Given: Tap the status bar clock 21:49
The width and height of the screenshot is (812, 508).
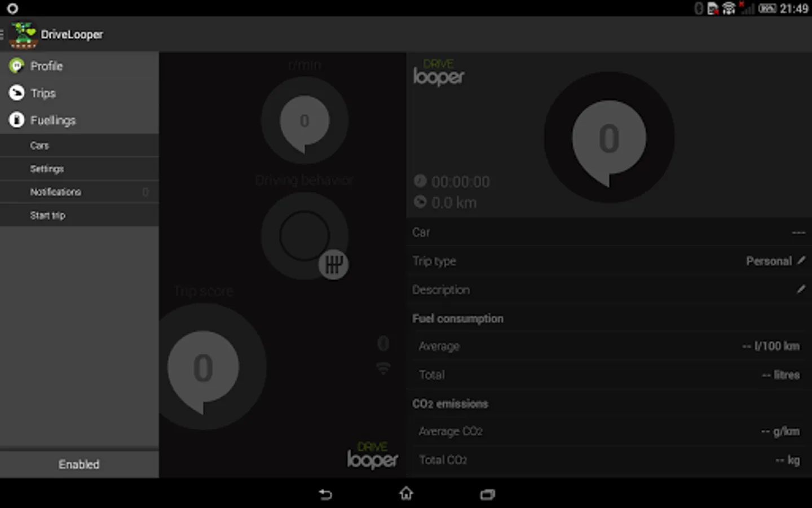Looking at the screenshot, I should point(794,8).
